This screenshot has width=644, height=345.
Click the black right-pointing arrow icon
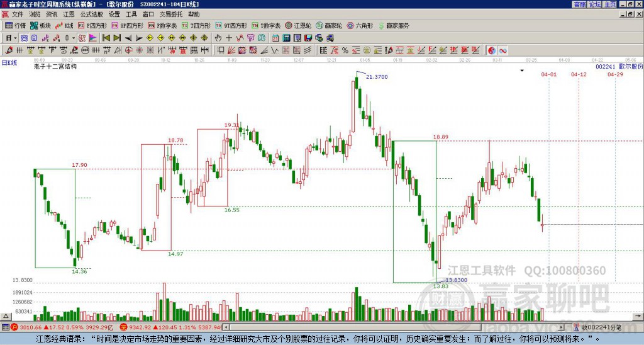(x=139, y=38)
